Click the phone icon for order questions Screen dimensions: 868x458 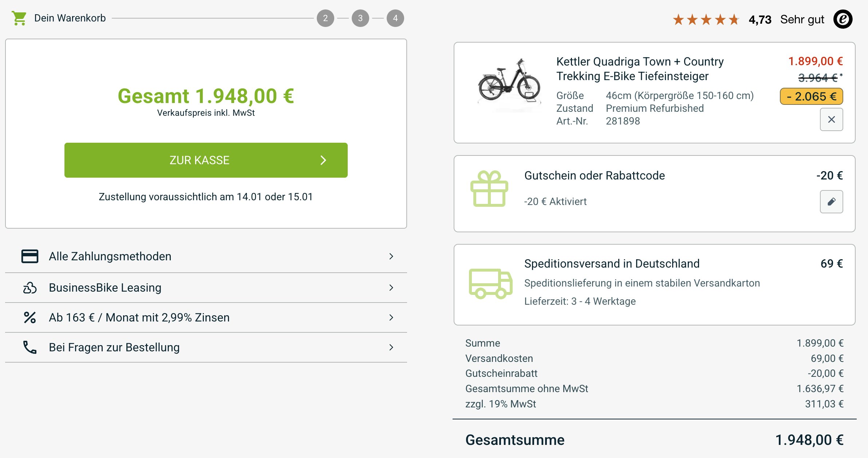point(30,347)
